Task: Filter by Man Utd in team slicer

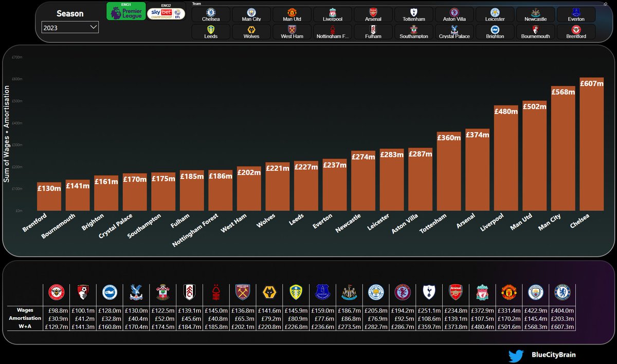Action: [x=292, y=14]
